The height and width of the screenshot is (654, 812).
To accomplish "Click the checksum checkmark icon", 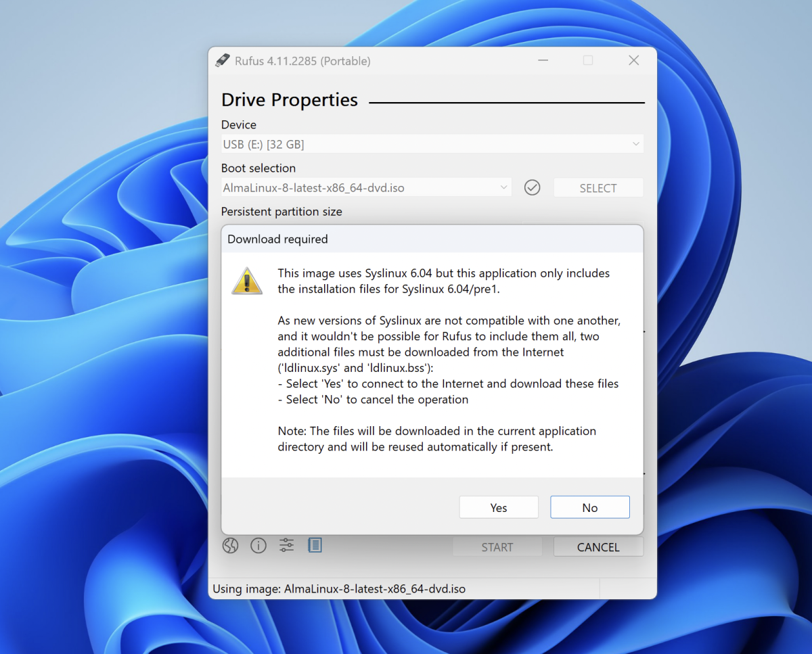I will (x=533, y=188).
